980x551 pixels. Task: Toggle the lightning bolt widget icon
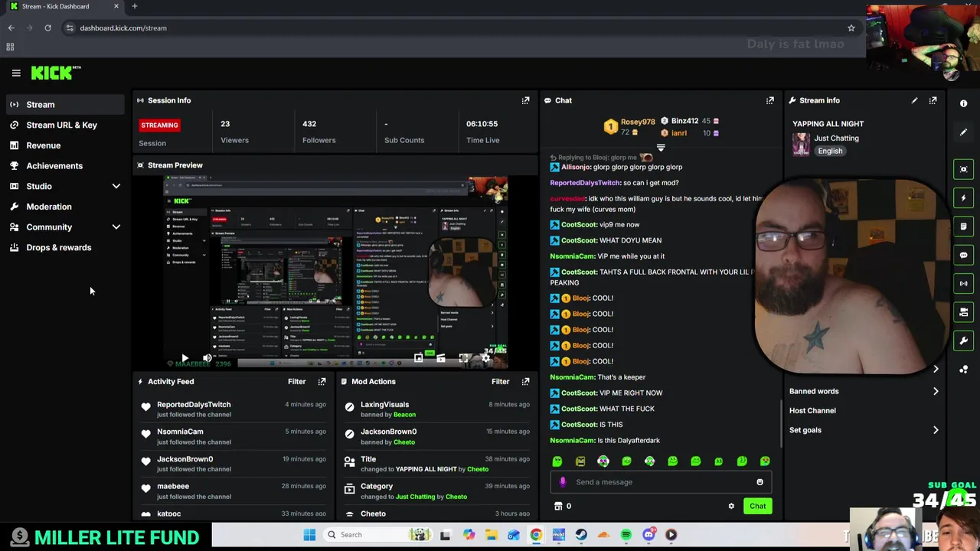pos(964,197)
